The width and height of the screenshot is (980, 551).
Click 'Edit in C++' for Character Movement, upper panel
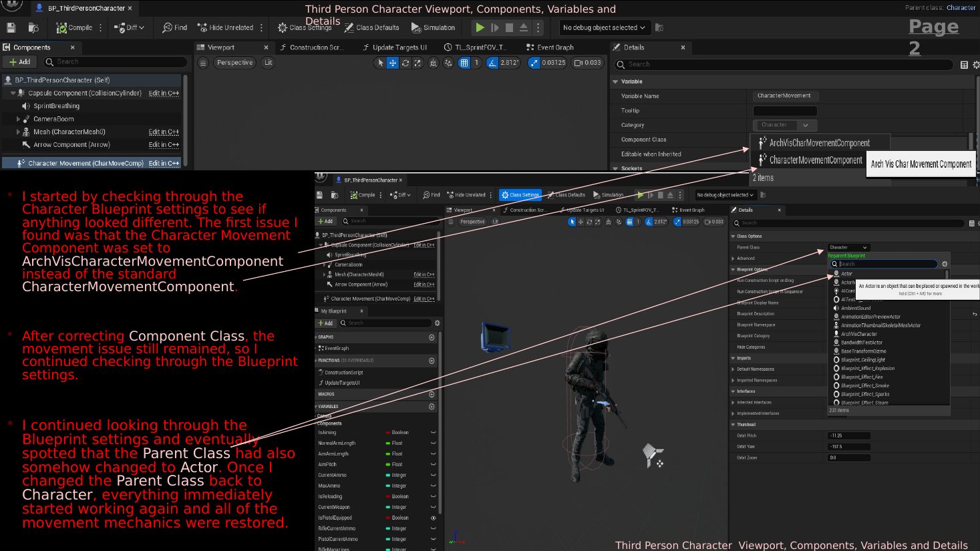point(164,163)
